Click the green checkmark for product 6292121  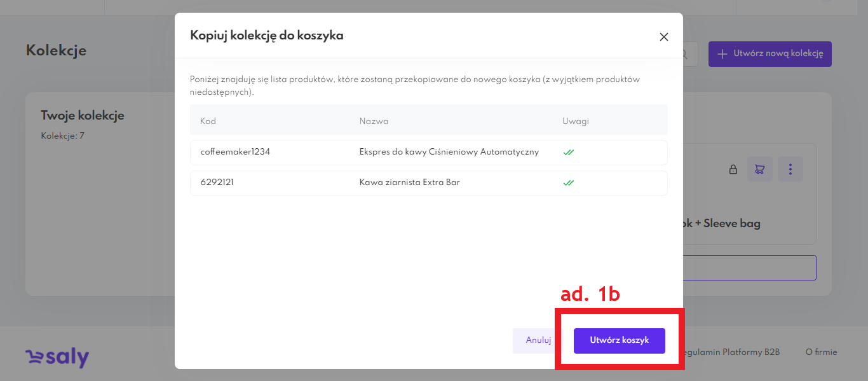568,183
